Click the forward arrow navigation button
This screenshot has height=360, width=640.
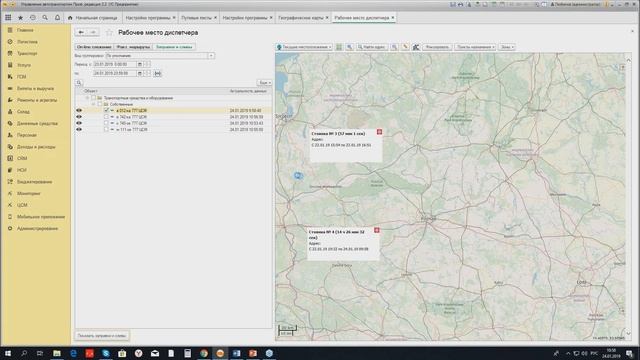click(x=93, y=32)
